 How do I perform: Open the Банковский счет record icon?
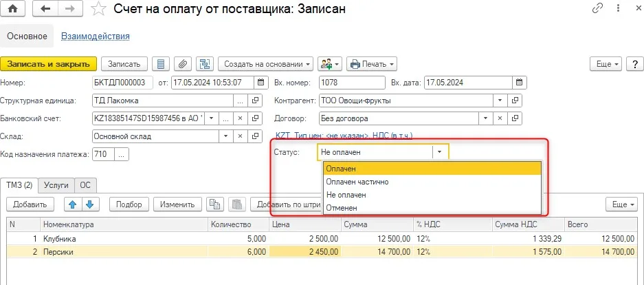pyautogui.click(x=255, y=118)
